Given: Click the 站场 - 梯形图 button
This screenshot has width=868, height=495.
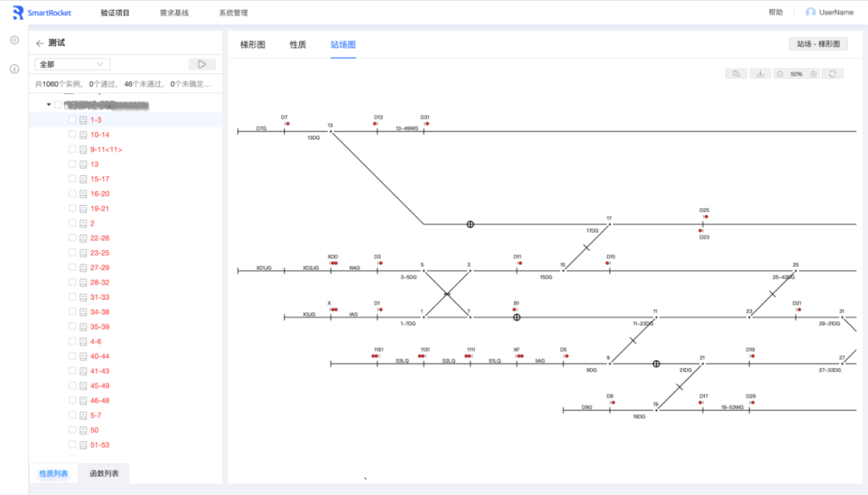Looking at the screenshot, I should (820, 43).
